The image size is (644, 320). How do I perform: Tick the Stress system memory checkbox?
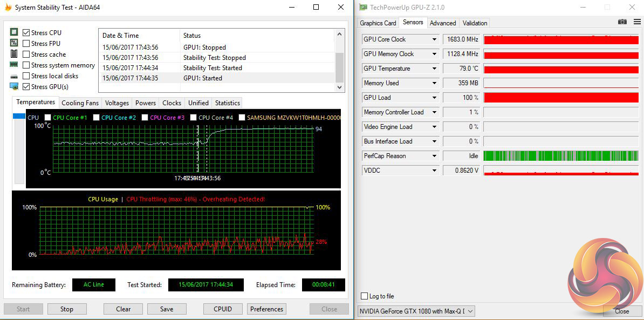coord(26,65)
